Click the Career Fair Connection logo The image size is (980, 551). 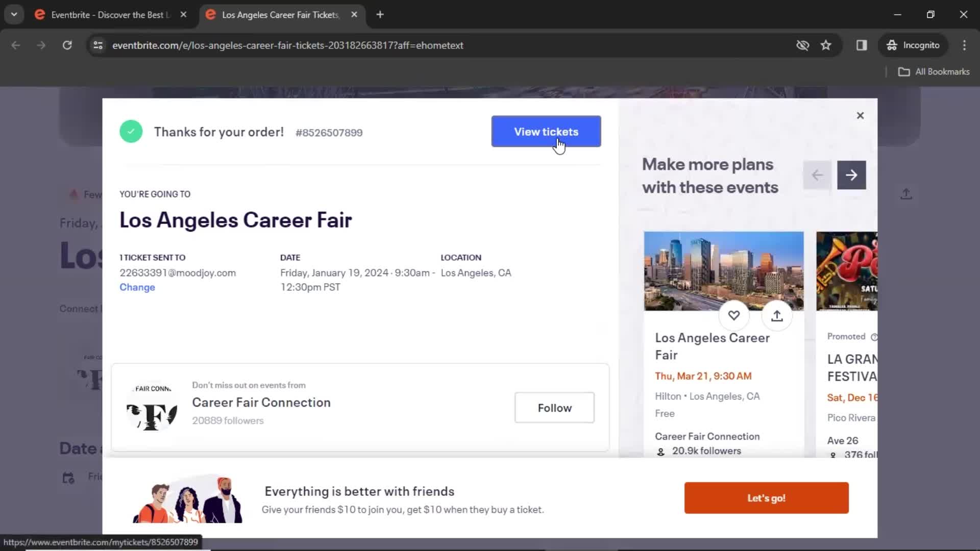152,407
